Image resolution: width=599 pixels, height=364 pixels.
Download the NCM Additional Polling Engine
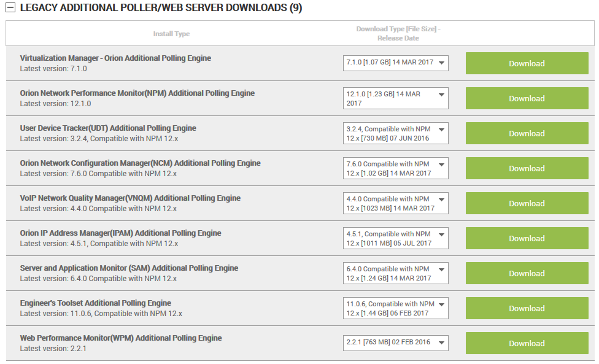(527, 168)
